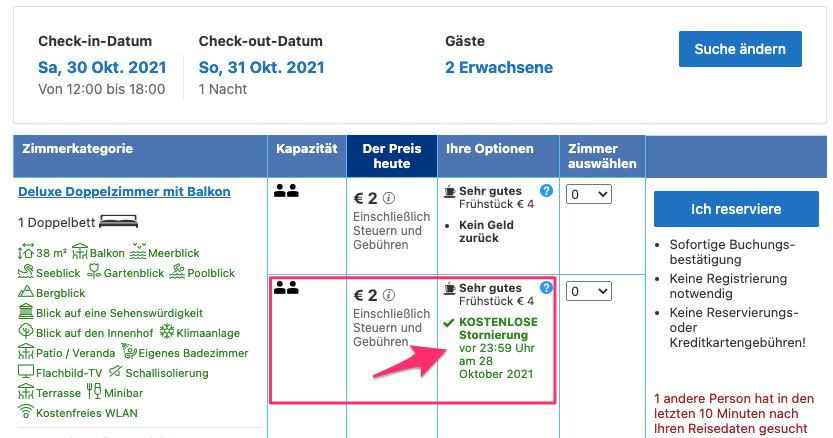This screenshot has width=833, height=438.
Task: Open the blue help icon in first options row
Action: pos(546,190)
